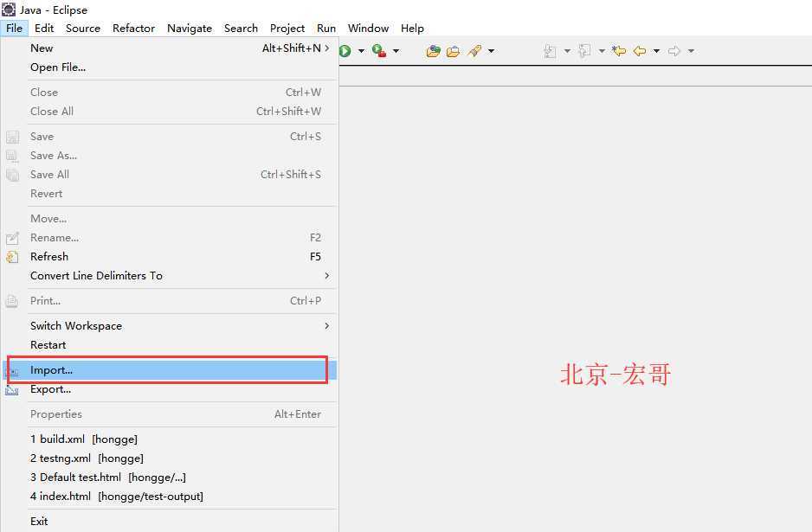Image resolution: width=812 pixels, height=532 pixels.
Task: Click the Print icon in File menu
Action: (x=12, y=301)
